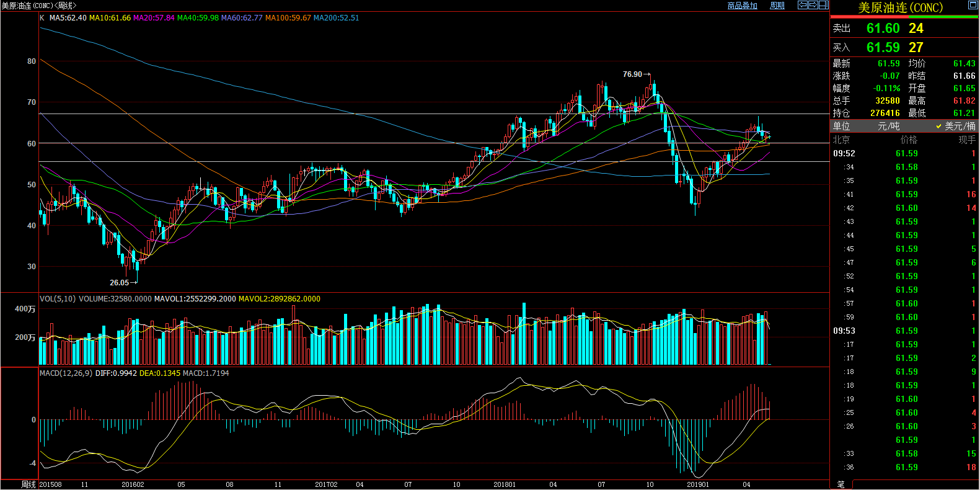The image size is (980, 490).
Task: Click the MA20:57.84 indicator label
Action: coord(154,18)
